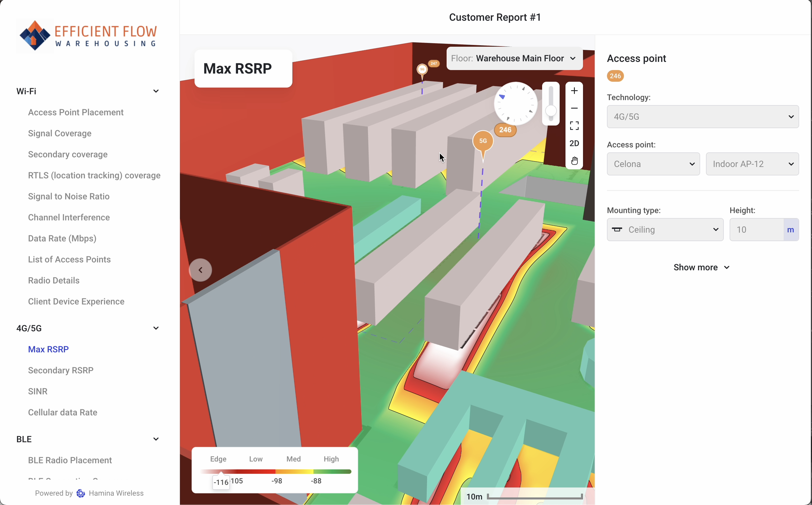Collapse the 4G/5G section chevron
Screen dimensions: 812x505
coord(156,328)
